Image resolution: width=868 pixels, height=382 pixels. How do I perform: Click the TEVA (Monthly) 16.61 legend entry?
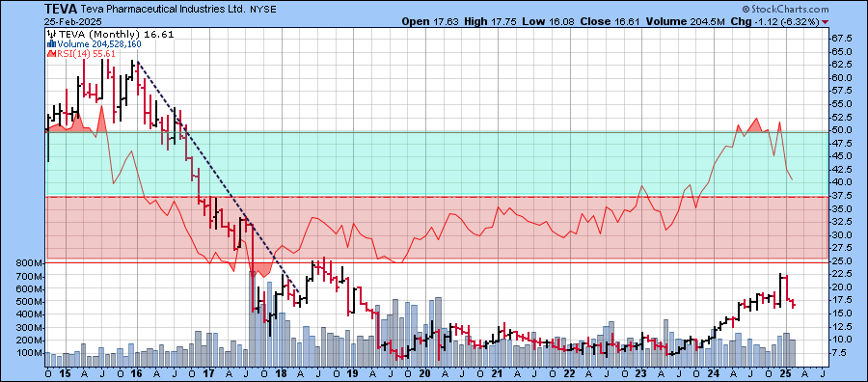pos(111,34)
